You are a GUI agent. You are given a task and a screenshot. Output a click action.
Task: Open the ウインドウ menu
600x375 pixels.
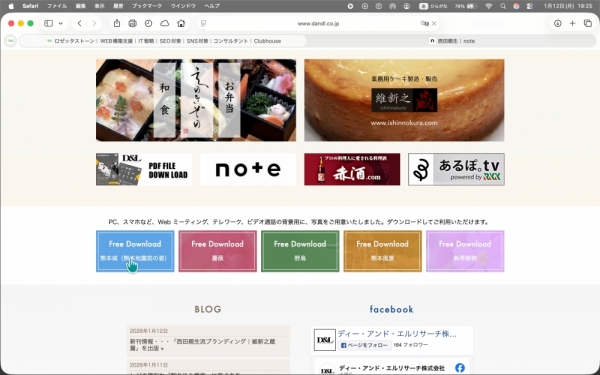(183, 6)
